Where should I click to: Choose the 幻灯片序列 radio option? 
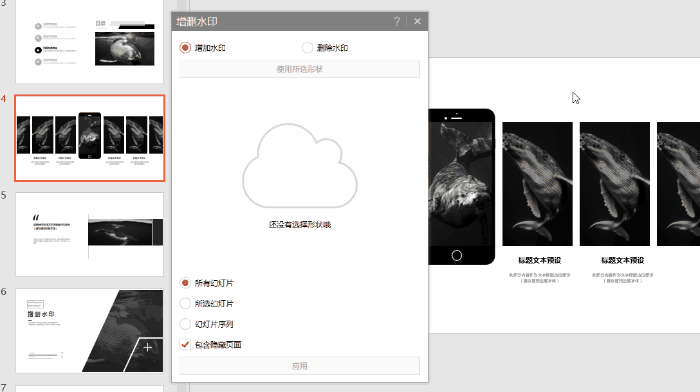185,324
